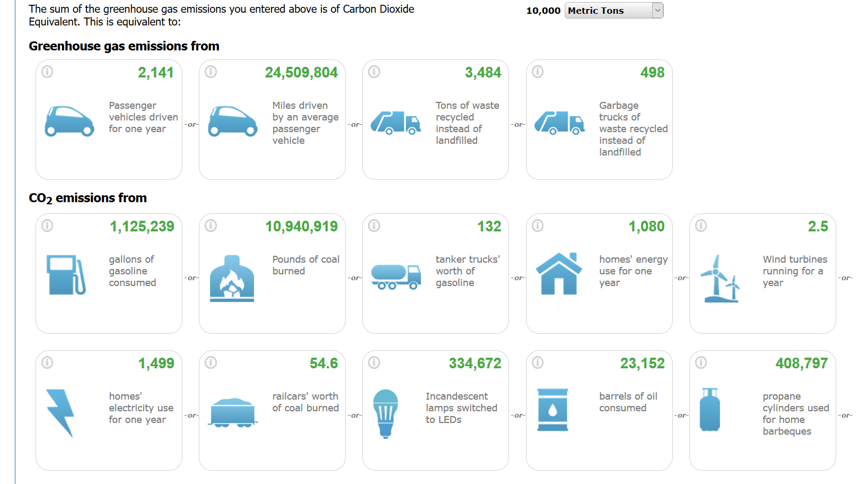Click garbage truck icon for Tons of waste recycled
This screenshot has width=868, height=484.
tap(396, 123)
